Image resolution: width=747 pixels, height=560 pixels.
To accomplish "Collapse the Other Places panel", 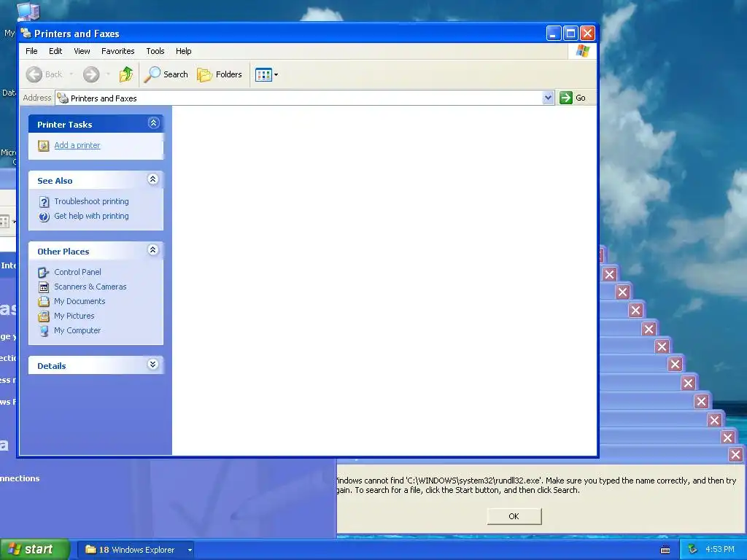I will point(153,250).
